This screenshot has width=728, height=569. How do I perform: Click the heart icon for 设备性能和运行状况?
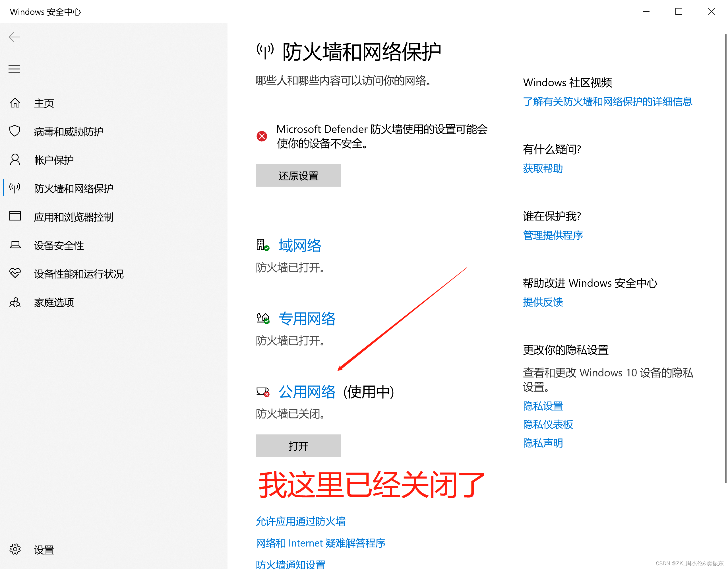(x=15, y=273)
